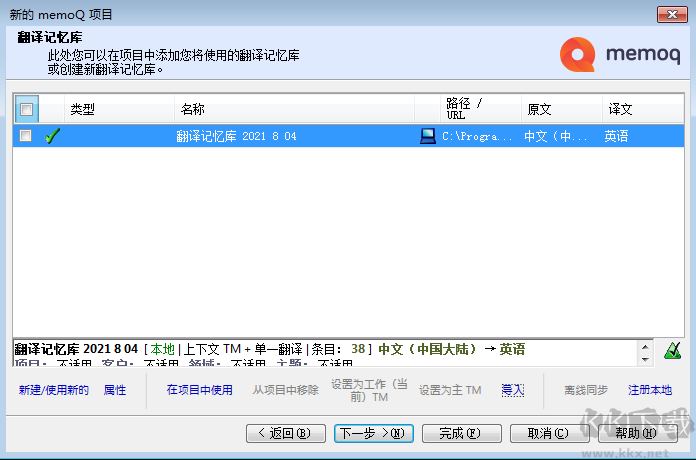Click the C:\Progra... path cell

click(477, 136)
